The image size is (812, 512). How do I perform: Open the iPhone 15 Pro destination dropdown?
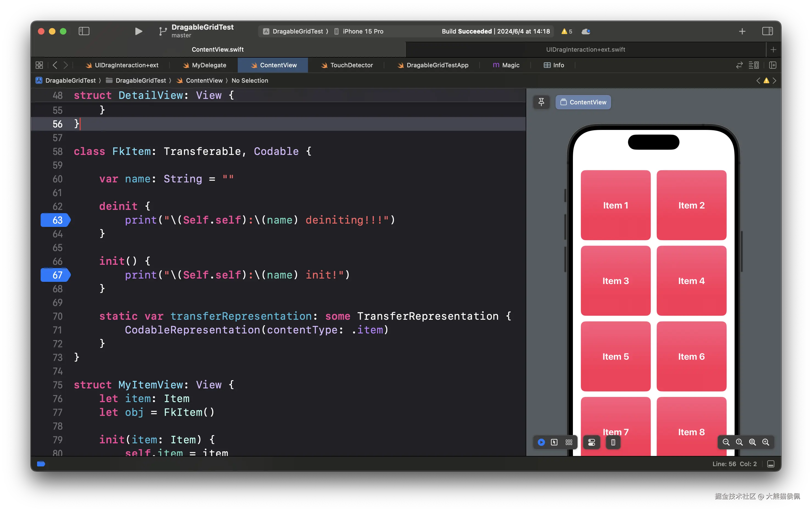click(x=363, y=31)
